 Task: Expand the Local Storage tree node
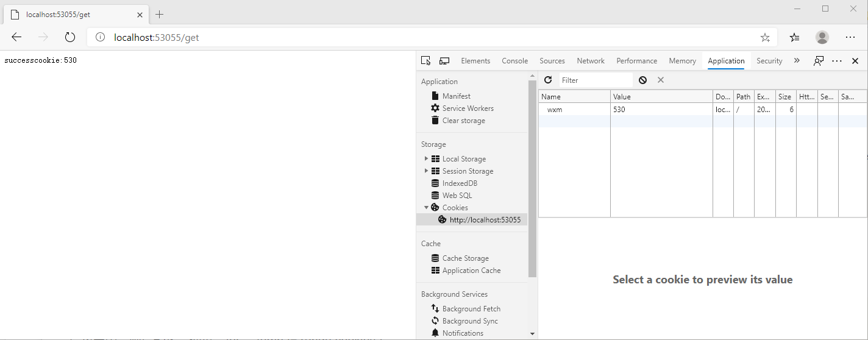coord(426,158)
